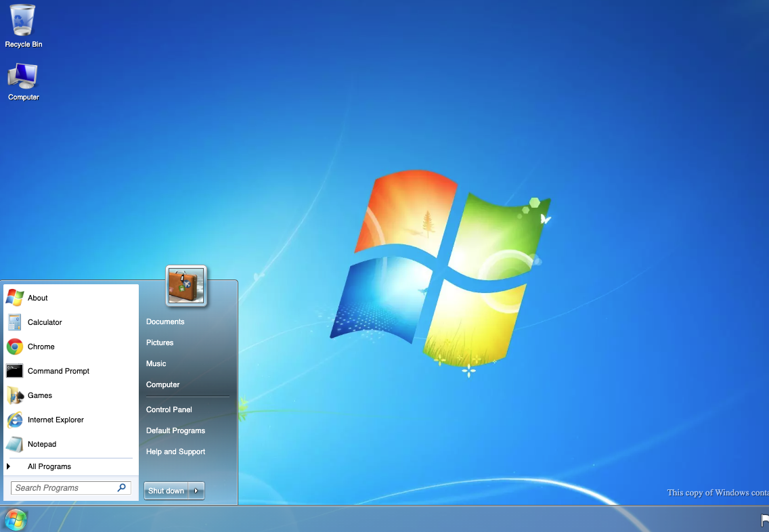Viewport: 769px width, 532px height.
Task: Select Internet Explorer label
Action: (56, 420)
